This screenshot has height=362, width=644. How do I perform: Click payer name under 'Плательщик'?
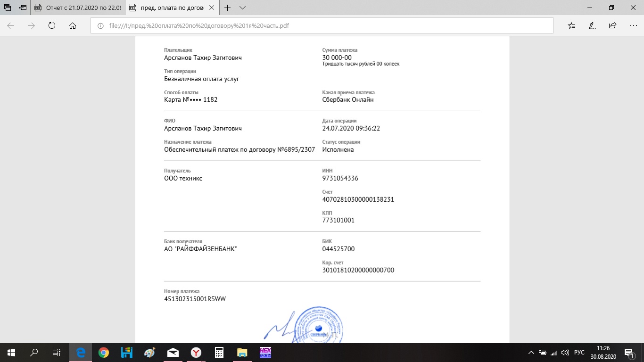[203, 58]
